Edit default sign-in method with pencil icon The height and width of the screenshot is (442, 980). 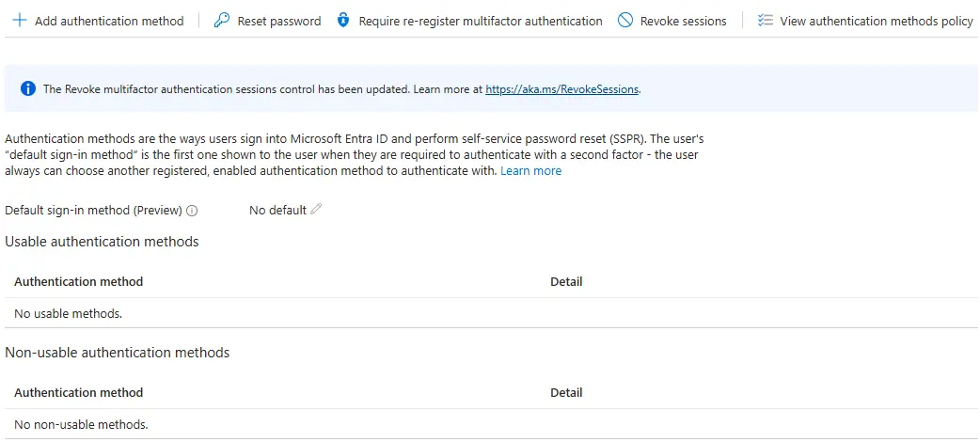316,210
